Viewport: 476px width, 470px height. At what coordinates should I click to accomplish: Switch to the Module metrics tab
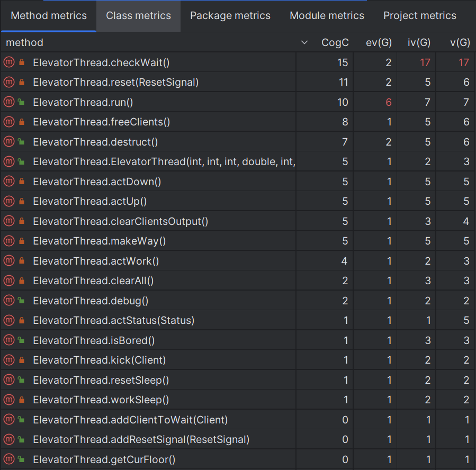pos(327,15)
